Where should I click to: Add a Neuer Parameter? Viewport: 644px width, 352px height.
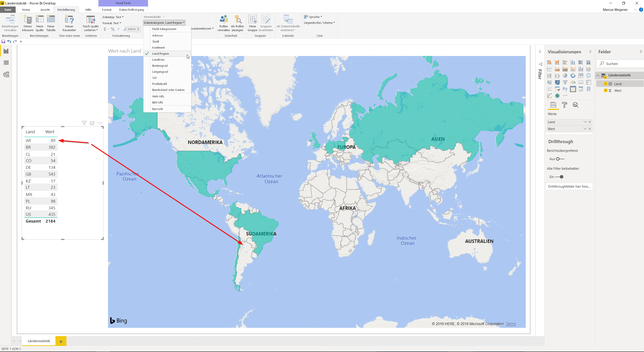coord(69,23)
